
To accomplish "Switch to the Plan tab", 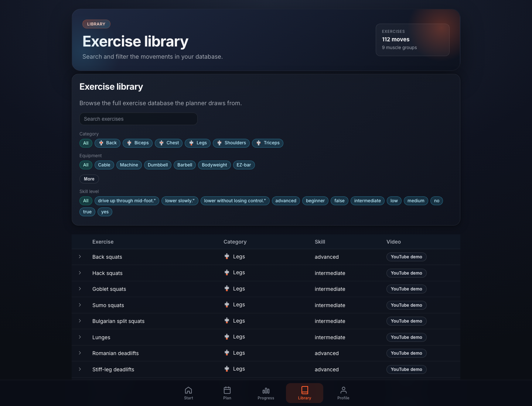I will point(227,393).
